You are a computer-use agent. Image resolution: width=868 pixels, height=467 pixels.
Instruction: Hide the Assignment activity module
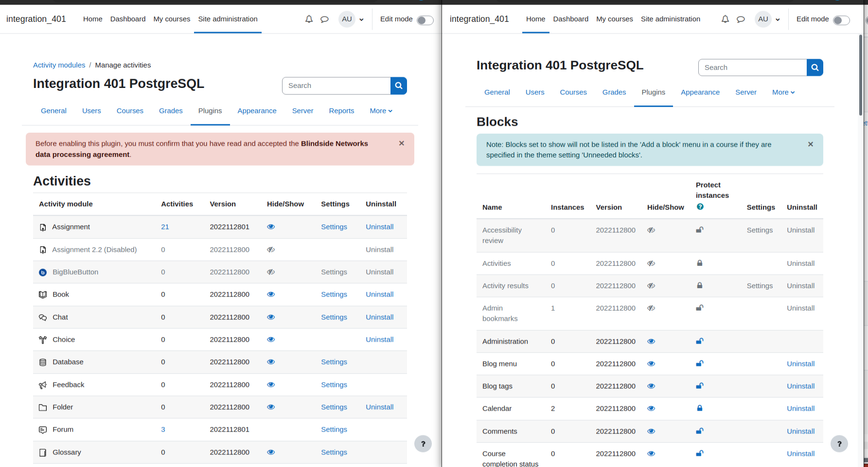271,227
